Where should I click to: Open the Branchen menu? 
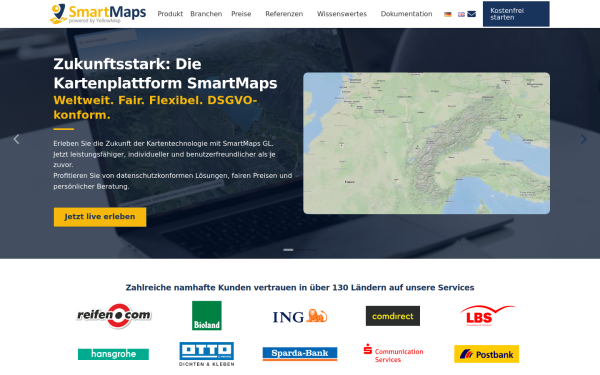pyautogui.click(x=206, y=14)
